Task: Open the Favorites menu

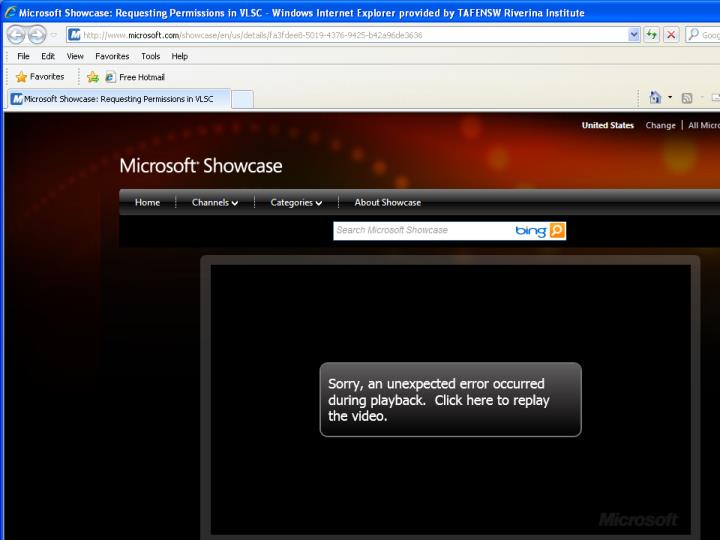Action: coord(112,56)
